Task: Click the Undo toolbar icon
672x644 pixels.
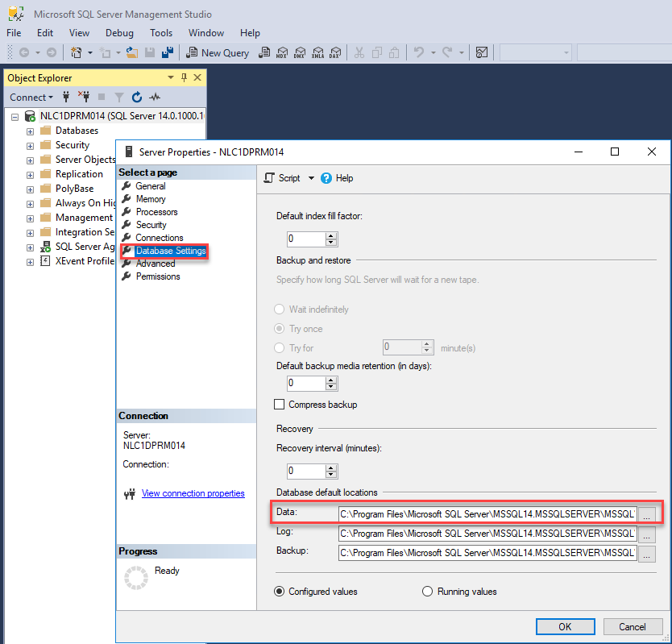Action: (x=419, y=52)
